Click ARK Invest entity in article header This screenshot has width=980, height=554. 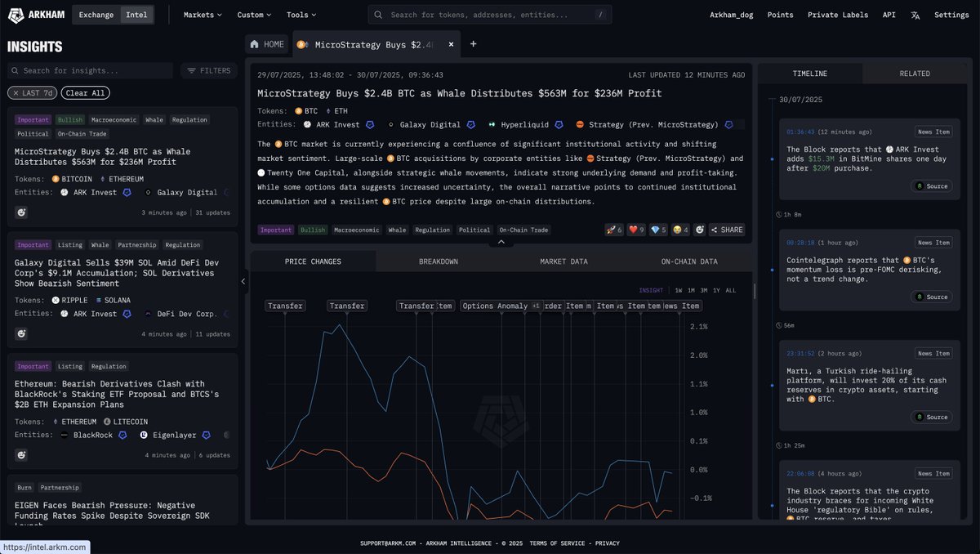pyautogui.click(x=332, y=125)
